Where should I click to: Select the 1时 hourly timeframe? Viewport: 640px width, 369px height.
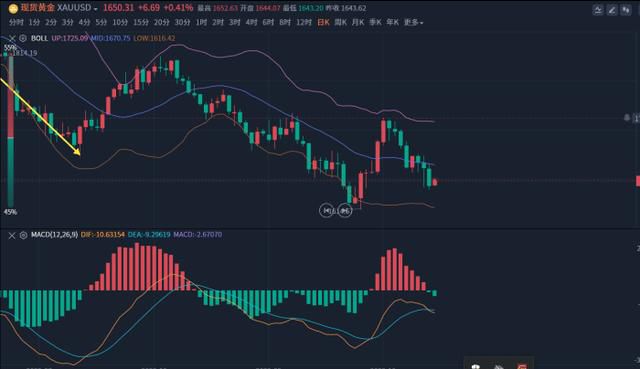coord(201,22)
